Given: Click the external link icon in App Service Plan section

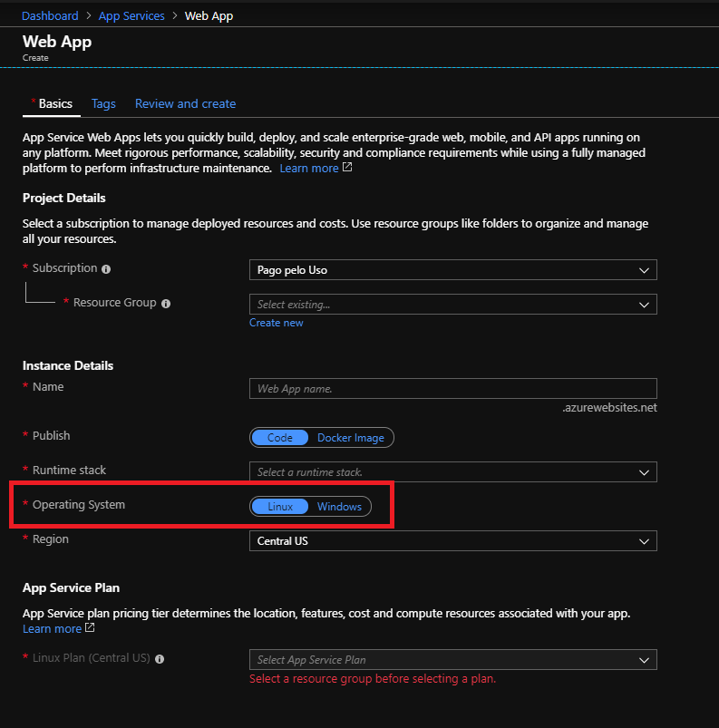Looking at the screenshot, I should 90,628.
